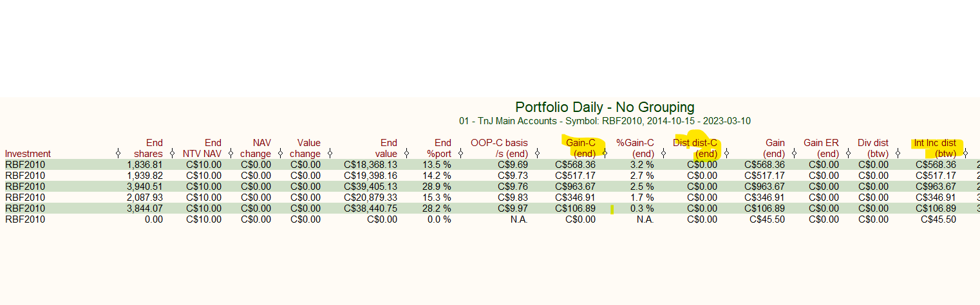Viewport: 980px width, 305px height.
Task: Click the sort diamond after Dist dist-C
Action: coord(726,154)
